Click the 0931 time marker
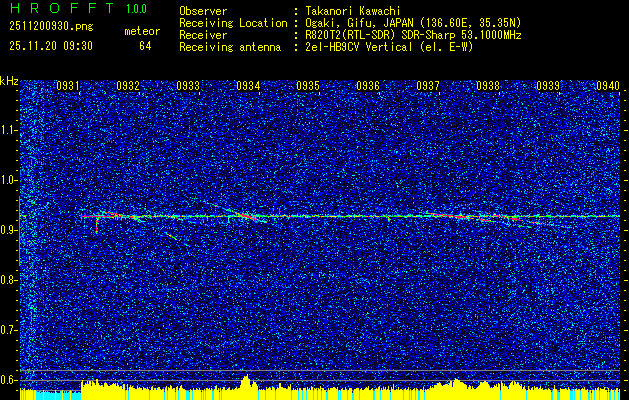 pyautogui.click(x=68, y=85)
